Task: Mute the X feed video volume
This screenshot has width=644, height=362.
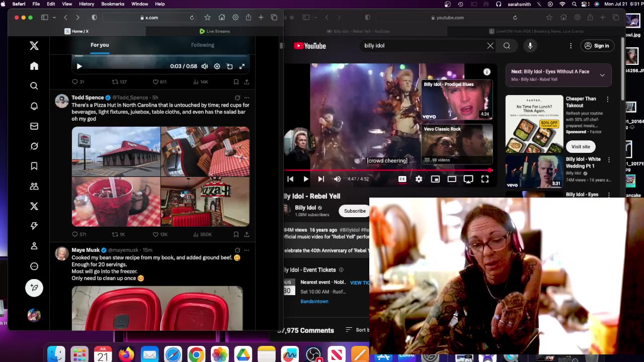Action: [x=205, y=66]
